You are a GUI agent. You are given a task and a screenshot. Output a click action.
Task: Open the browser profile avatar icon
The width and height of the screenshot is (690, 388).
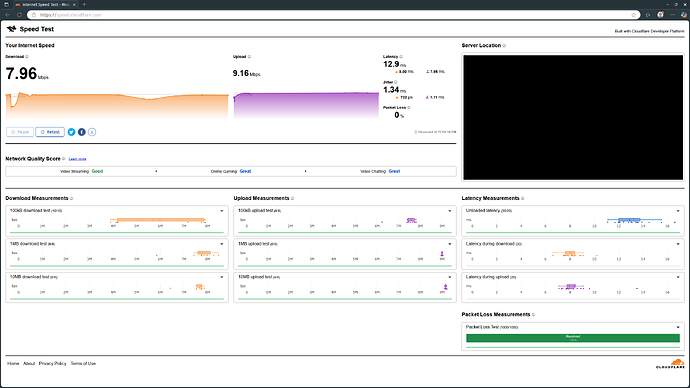pyautogui.click(x=660, y=15)
